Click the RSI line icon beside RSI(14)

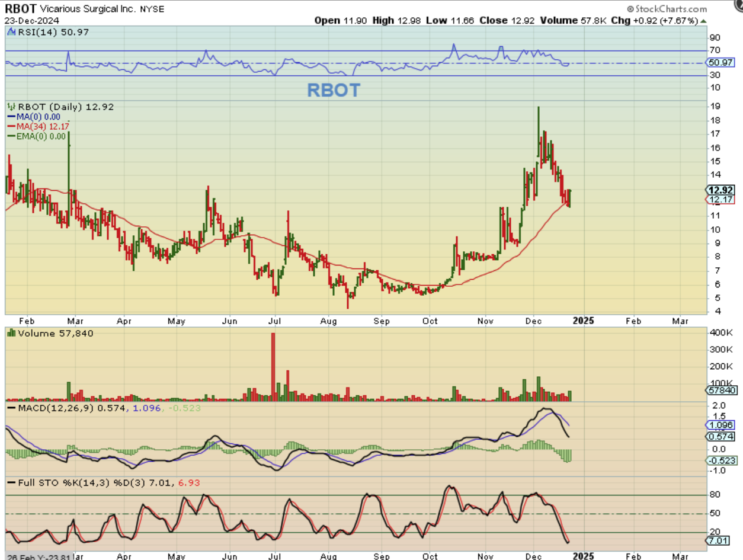(x=12, y=31)
